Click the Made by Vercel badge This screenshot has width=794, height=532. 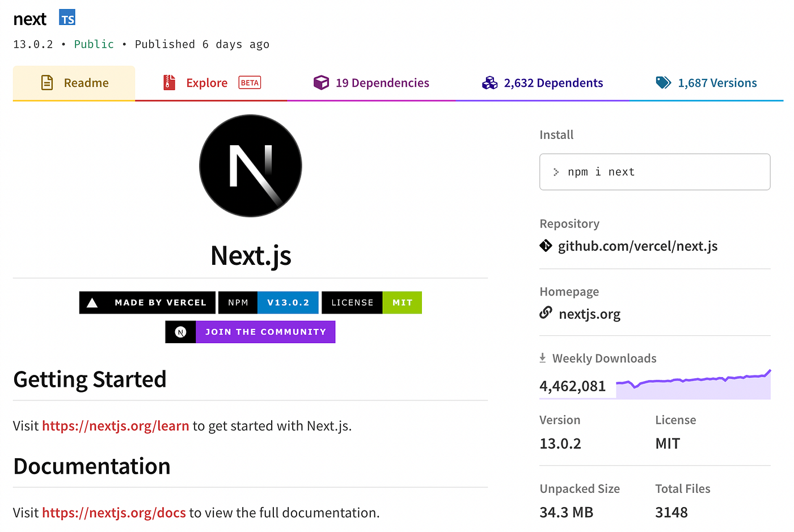tap(147, 303)
